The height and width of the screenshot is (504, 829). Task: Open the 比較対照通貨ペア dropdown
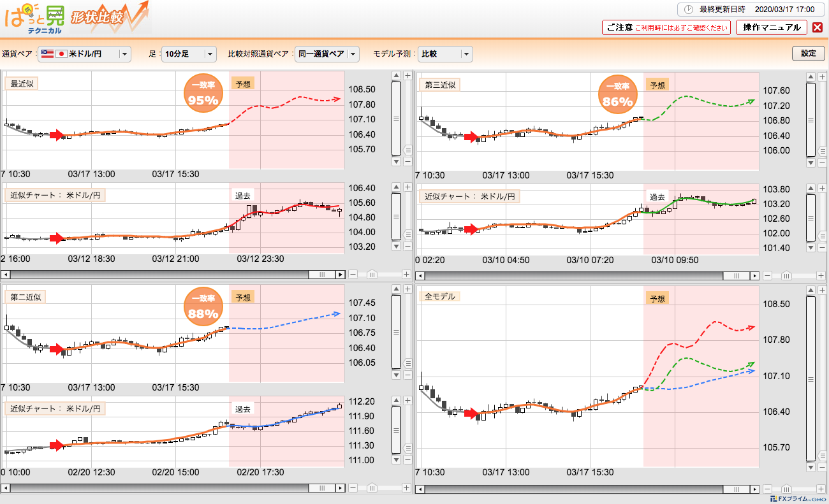[353, 54]
